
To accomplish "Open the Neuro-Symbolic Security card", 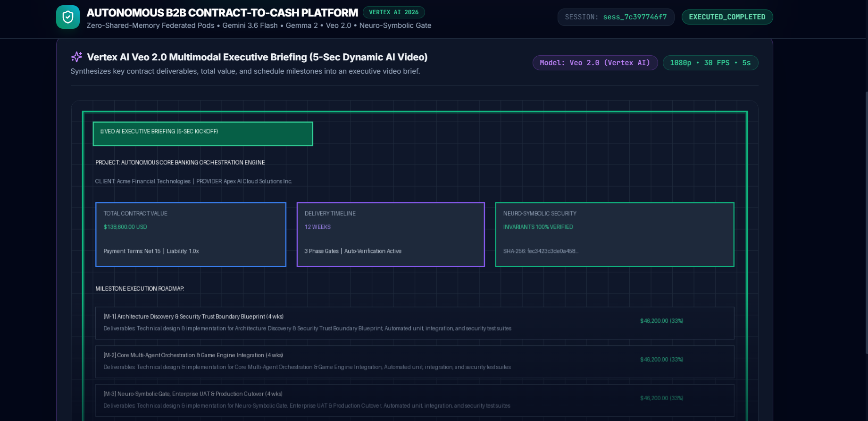I will point(615,235).
